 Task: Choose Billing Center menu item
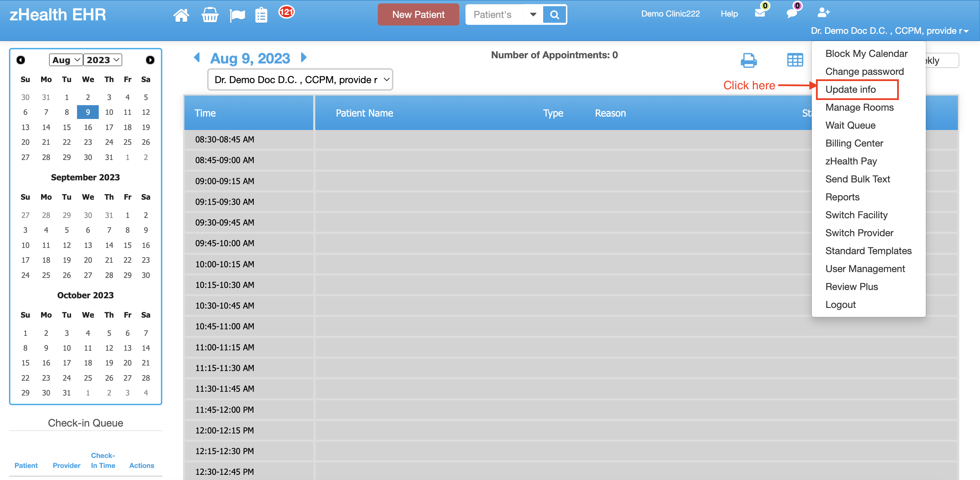854,143
